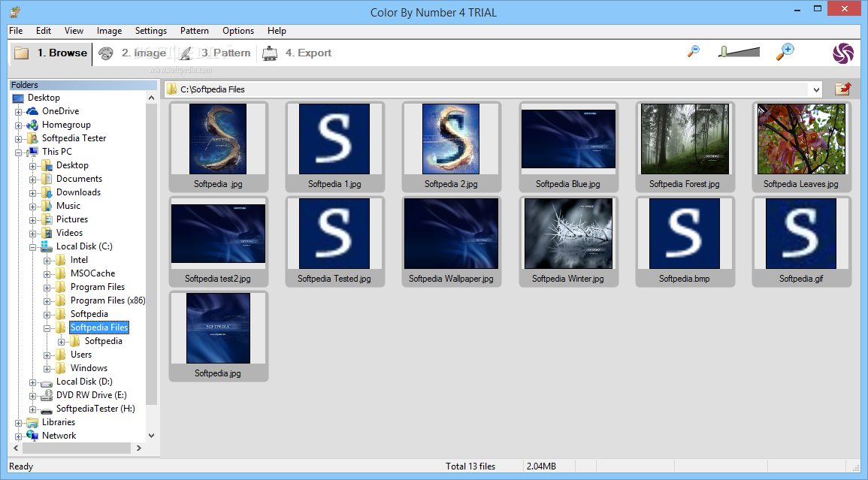Select the MSOCache folder in tree
The height and width of the screenshot is (480, 868).
[x=93, y=273]
